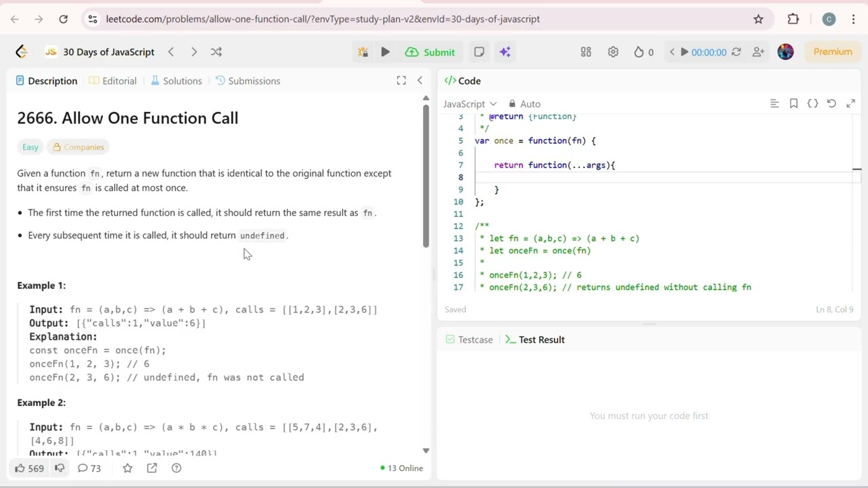This screenshot has height=488, width=868.
Task: Open the notes icon next to Submit
Action: [479, 52]
